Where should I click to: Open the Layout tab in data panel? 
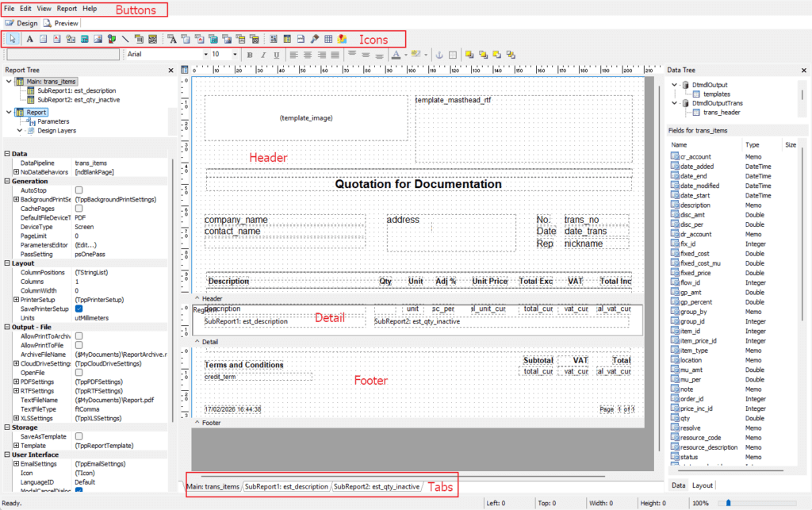coord(703,485)
